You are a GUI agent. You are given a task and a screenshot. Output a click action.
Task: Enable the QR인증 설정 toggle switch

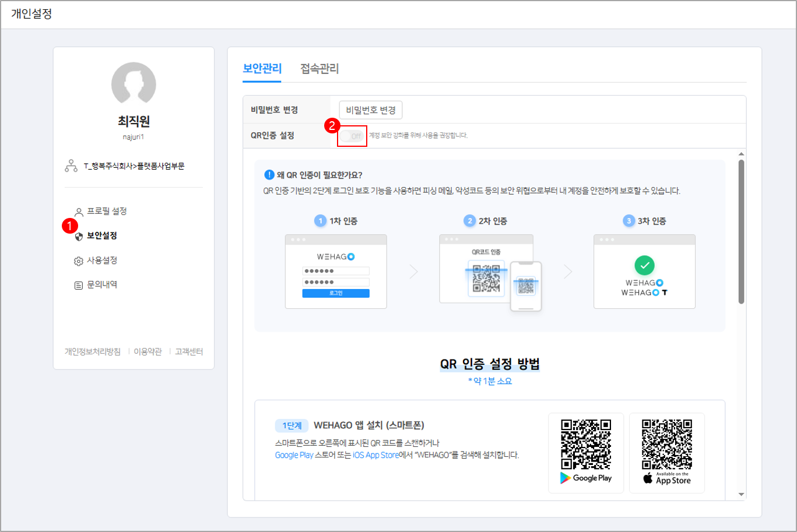[352, 135]
